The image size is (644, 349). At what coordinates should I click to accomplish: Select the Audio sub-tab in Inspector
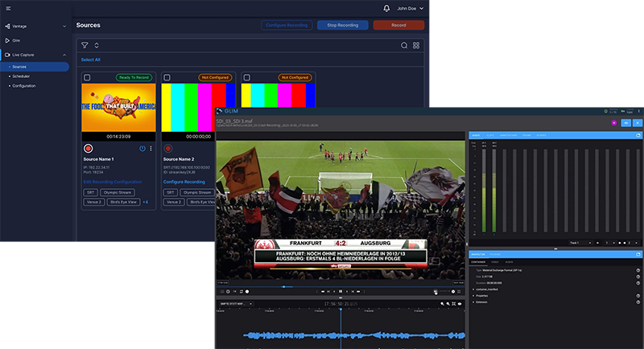point(510,262)
